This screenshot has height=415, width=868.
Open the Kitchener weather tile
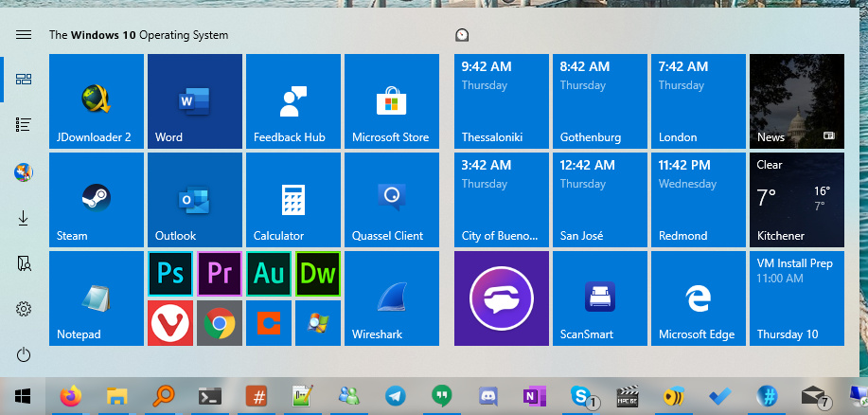(x=797, y=200)
